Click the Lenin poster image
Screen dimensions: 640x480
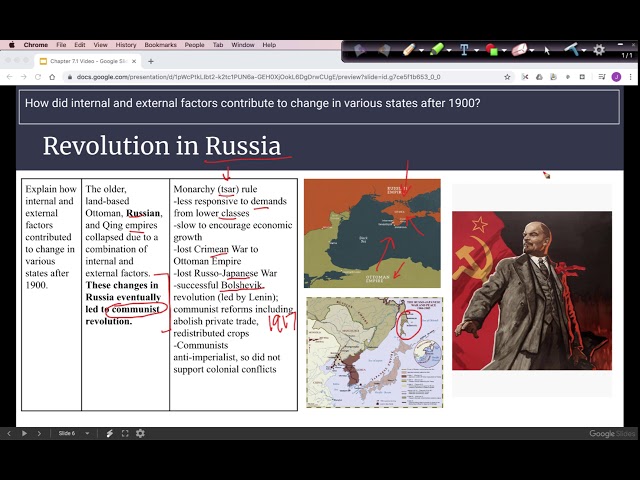532,291
